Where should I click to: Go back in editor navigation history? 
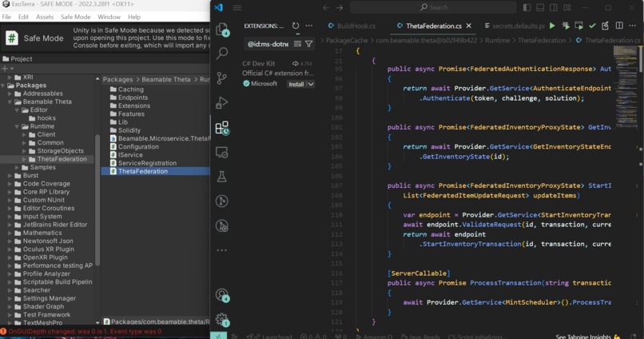326,7
